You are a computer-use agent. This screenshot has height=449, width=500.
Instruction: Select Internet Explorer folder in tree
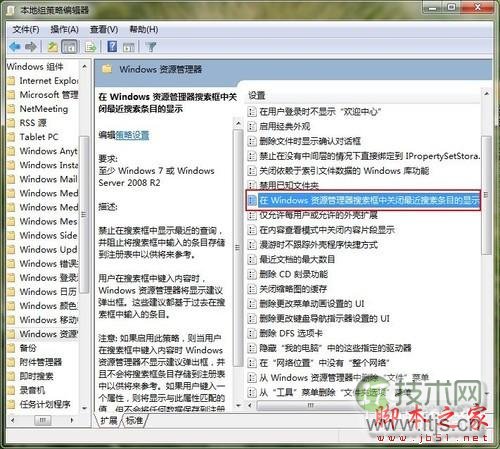click(42, 81)
